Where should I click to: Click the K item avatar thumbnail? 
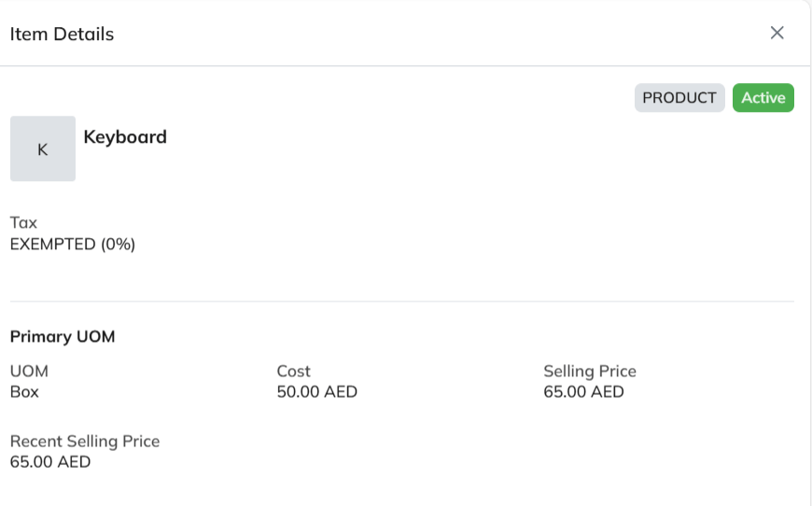(x=42, y=148)
